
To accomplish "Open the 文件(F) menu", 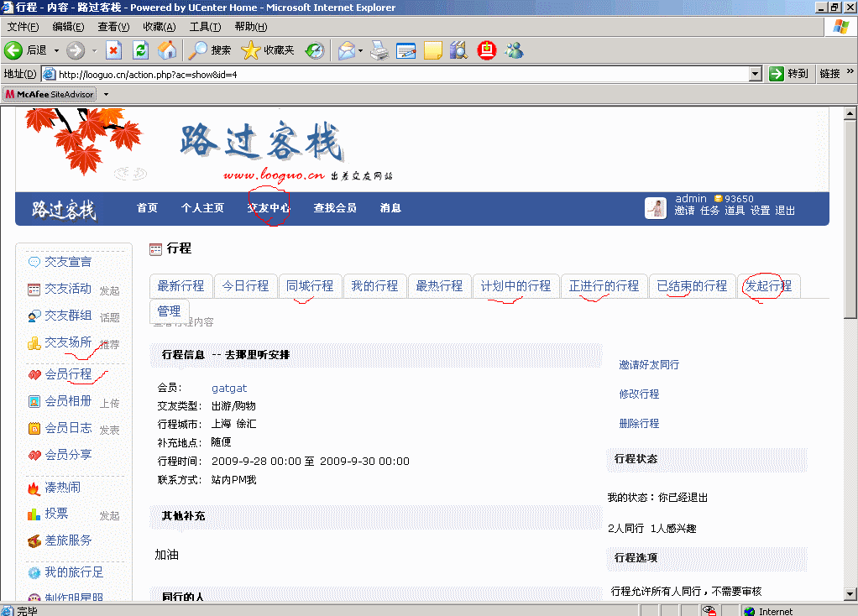I will click(x=23, y=27).
